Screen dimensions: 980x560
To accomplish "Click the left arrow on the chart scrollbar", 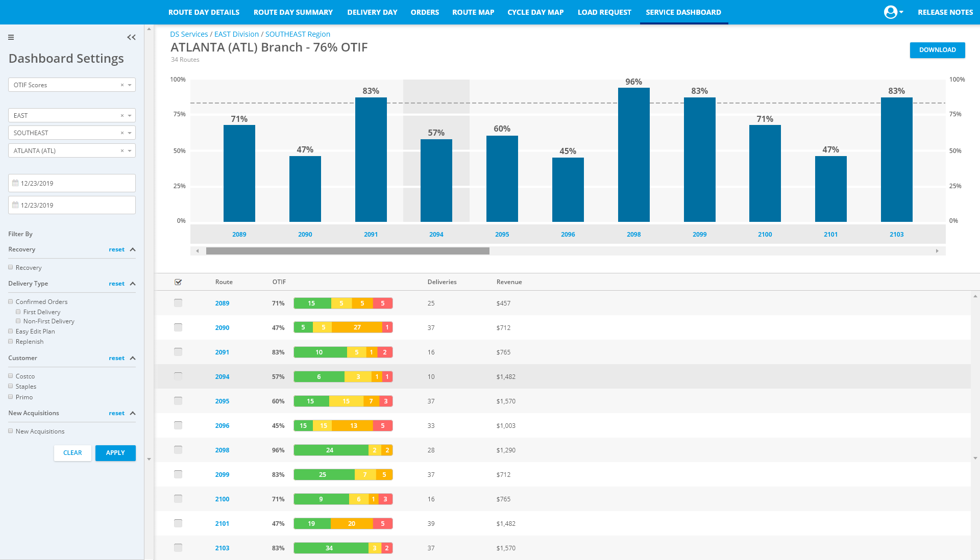I will coord(197,250).
